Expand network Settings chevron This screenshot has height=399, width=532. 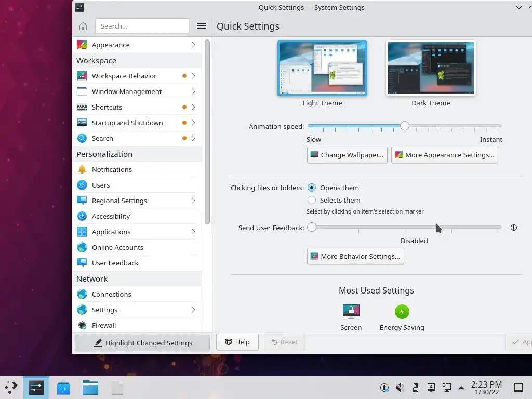(x=193, y=310)
